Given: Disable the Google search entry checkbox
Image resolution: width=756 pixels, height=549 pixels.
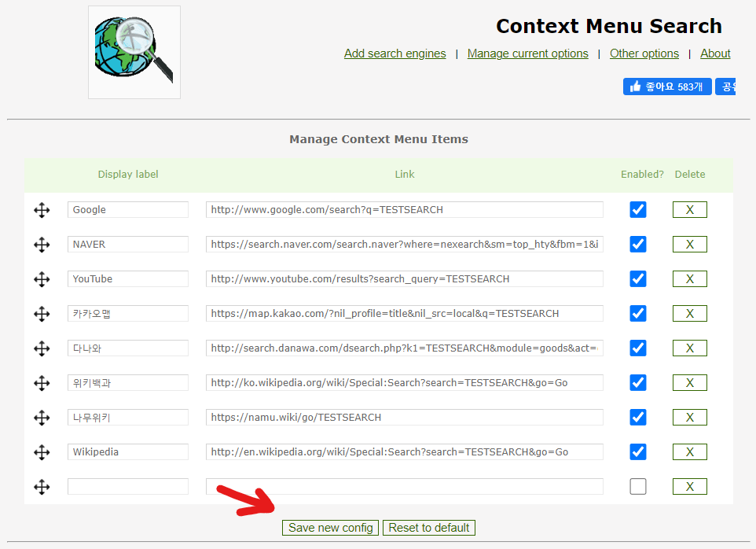Looking at the screenshot, I should 638,210.
